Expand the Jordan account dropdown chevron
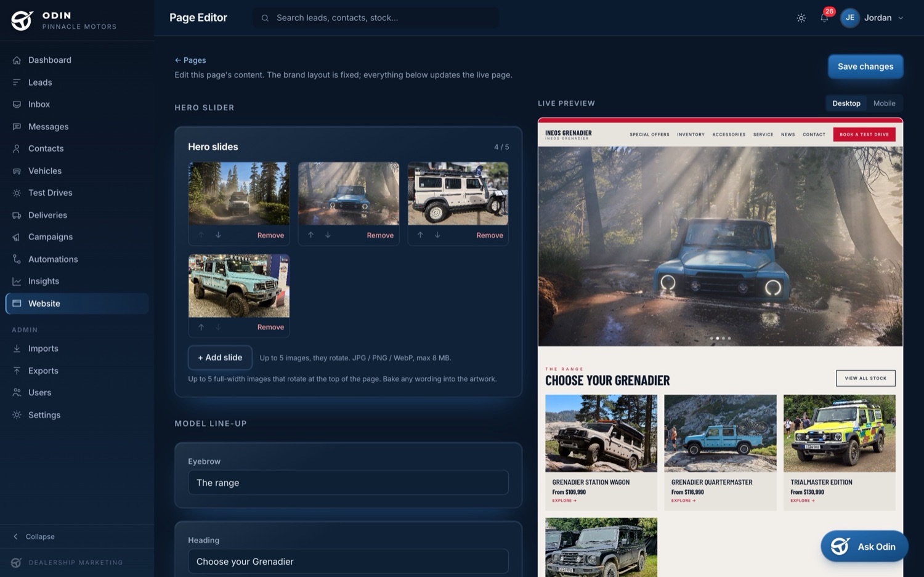 pyautogui.click(x=901, y=18)
